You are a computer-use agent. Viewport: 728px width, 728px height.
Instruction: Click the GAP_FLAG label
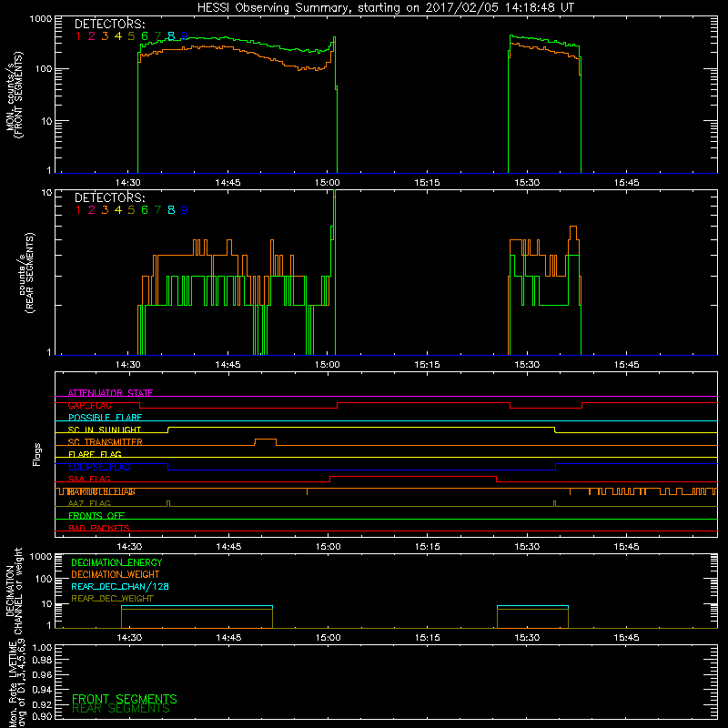pos(89,405)
